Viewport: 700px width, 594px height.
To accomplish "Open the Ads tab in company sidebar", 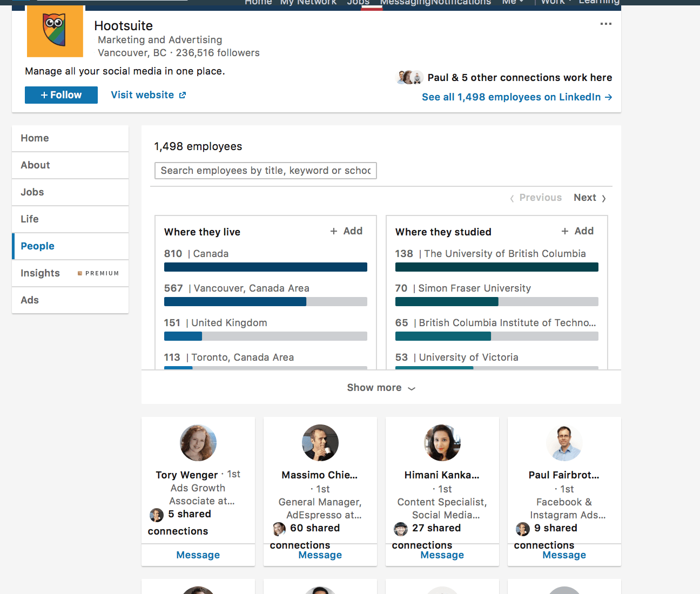I will click(x=70, y=300).
